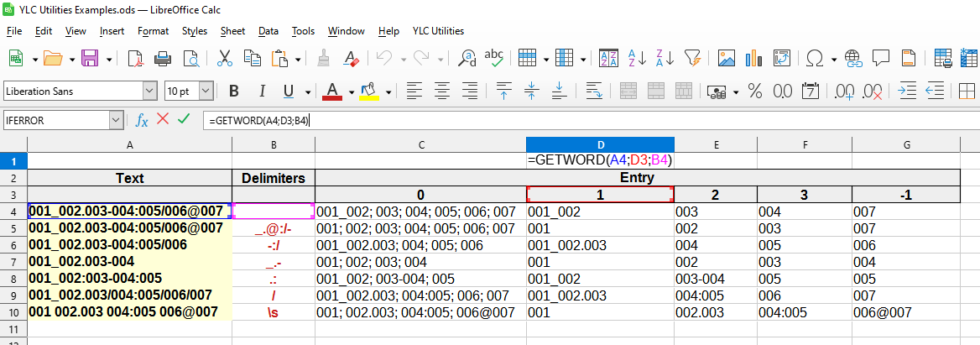Click the Paste clipboard icon
The image size is (980, 345).
click(279, 59)
